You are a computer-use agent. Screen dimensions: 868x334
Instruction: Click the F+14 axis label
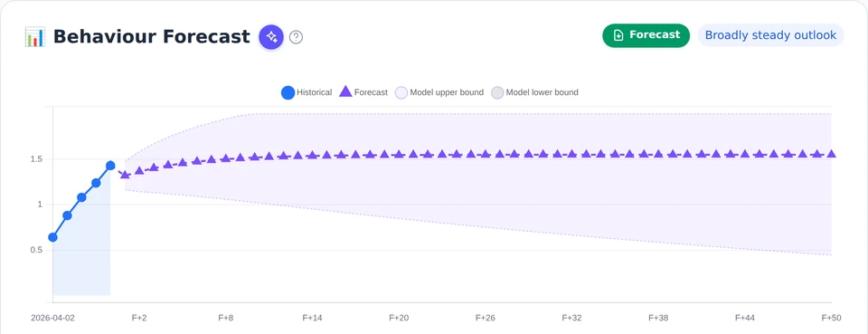[x=312, y=318]
